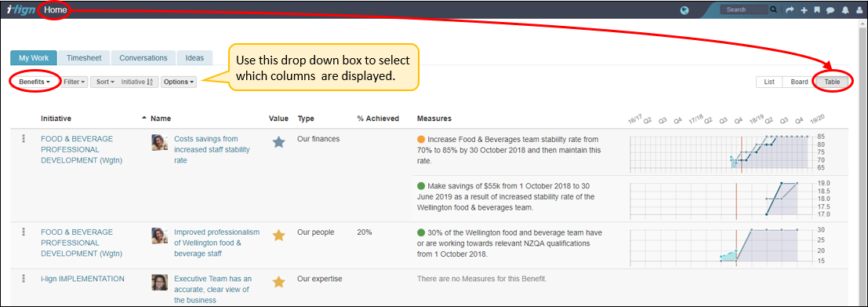Switch to the Timesheet tab

coord(83,57)
